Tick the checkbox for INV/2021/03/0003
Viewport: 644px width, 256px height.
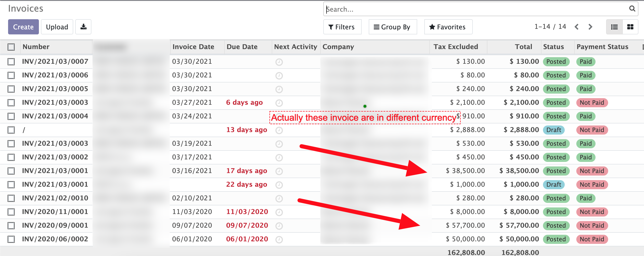pyautogui.click(x=11, y=103)
